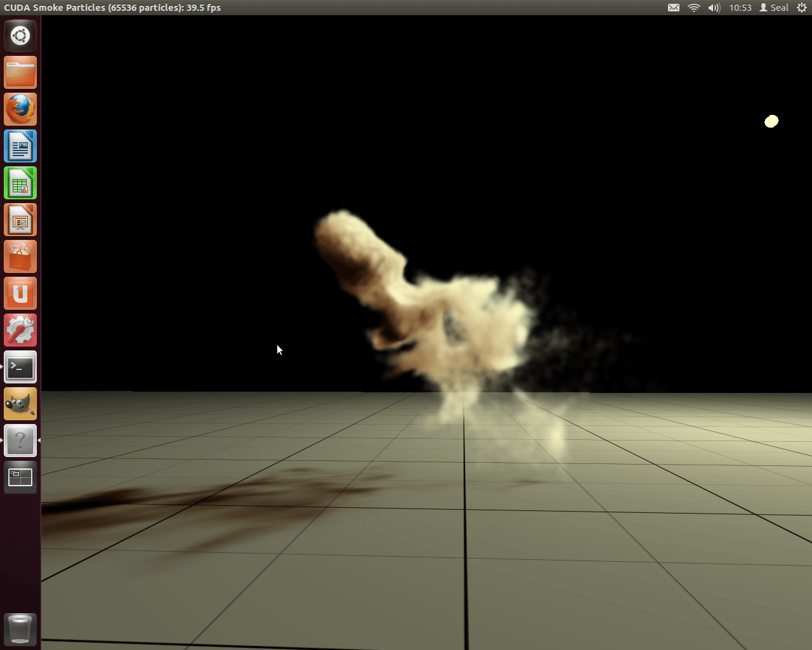812x650 pixels.
Task: Launch the Files file manager from the launcher
Action: pyautogui.click(x=20, y=72)
